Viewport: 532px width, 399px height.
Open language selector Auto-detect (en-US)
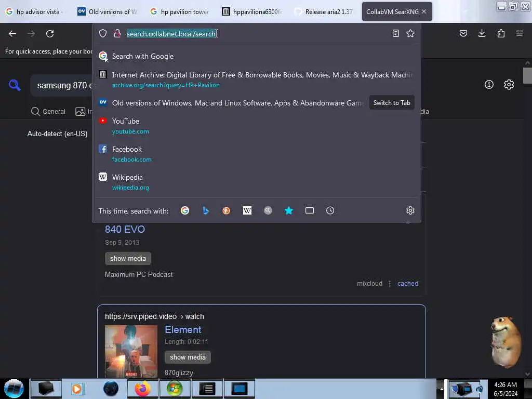coord(57,134)
